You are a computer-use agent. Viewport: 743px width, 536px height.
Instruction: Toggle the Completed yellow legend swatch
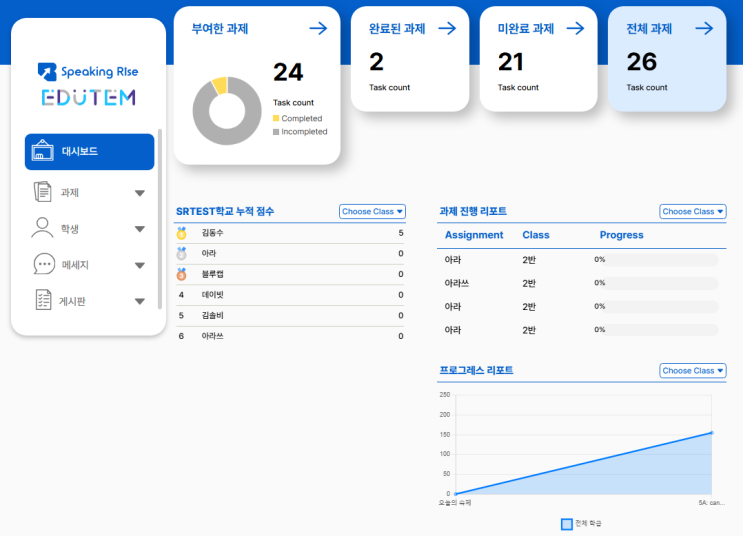pyautogui.click(x=276, y=118)
